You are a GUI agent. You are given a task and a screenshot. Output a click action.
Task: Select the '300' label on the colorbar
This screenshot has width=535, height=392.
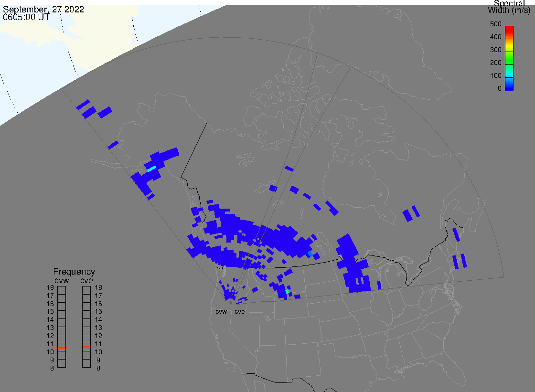[x=495, y=50]
